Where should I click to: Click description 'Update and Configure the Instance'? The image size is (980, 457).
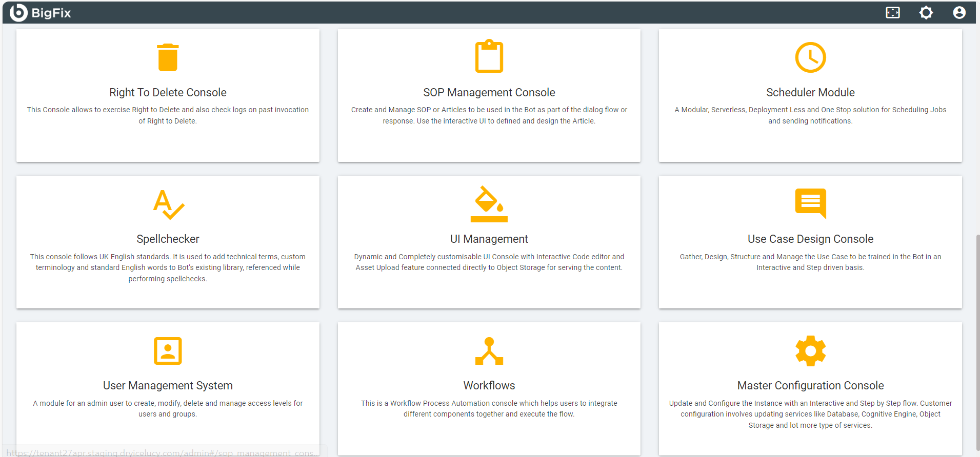point(810,414)
